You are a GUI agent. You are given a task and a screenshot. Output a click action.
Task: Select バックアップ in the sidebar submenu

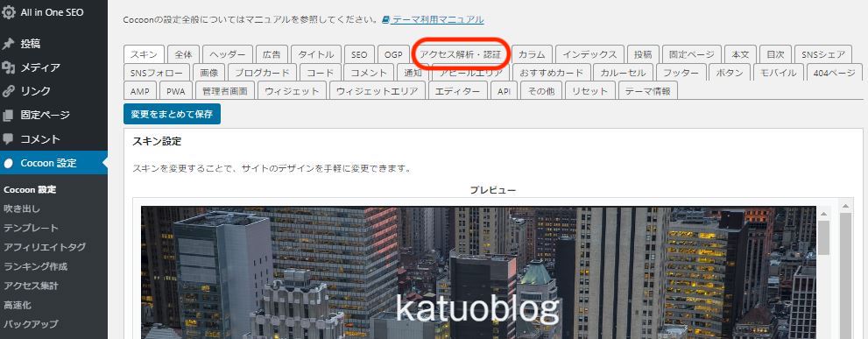point(31,324)
